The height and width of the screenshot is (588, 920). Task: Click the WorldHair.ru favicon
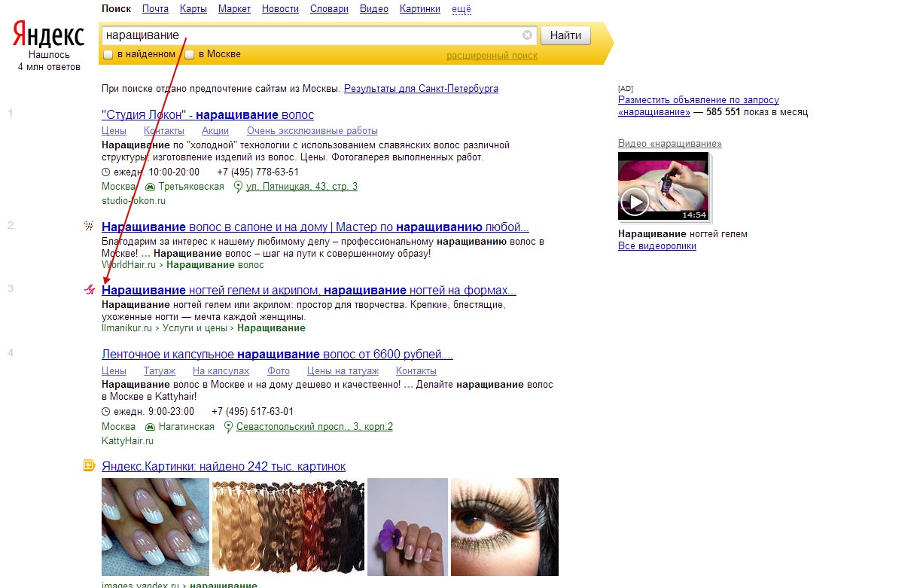(89, 226)
